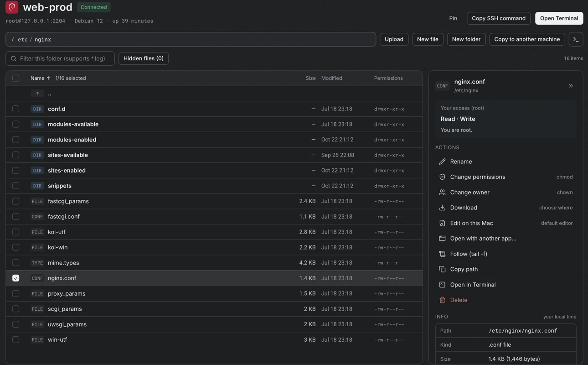Image resolution: width=588 pixels, height=365 pixels.
Task: Click the nginx breadcrumb segment
Action: [x=43, y=40]
